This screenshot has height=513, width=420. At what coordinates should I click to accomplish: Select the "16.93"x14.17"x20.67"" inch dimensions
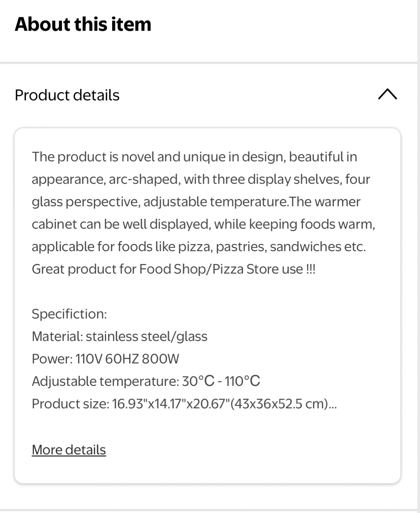point(171,404)
